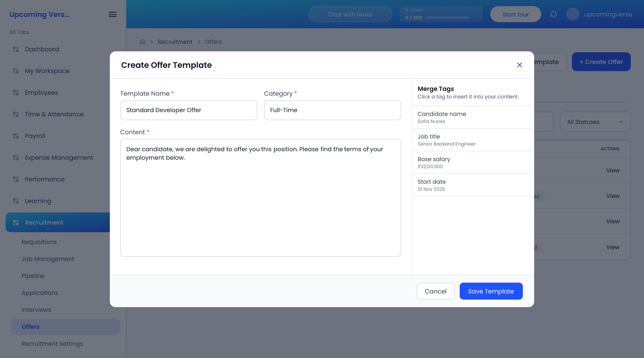Select the Offers submenu item
The height and width of the screenshot is (358, 644).
pos(66,327)
